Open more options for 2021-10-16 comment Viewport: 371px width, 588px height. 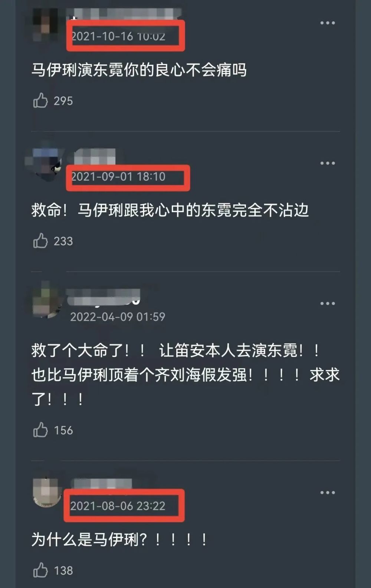pyautogui.click(x=328, y=23)
